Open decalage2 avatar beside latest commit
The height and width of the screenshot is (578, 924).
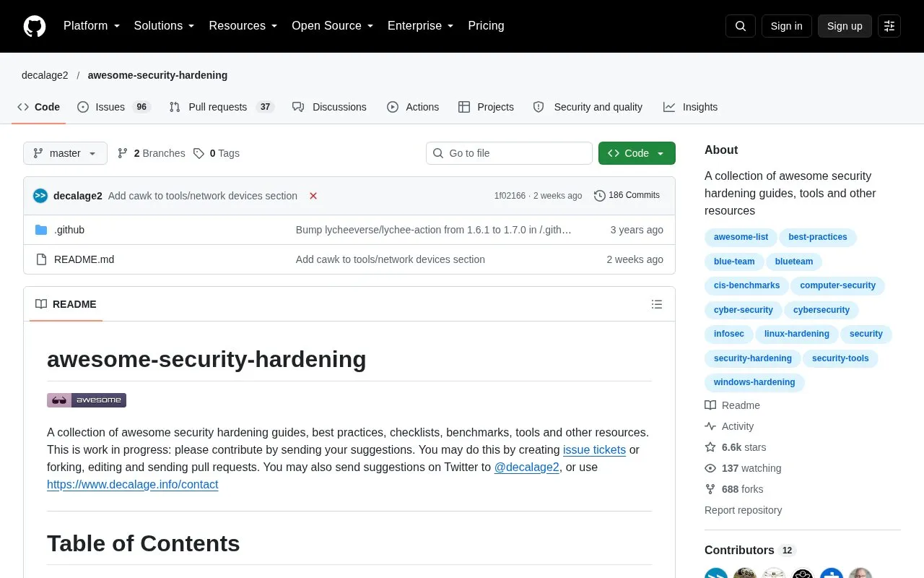(x=40, y=196)
